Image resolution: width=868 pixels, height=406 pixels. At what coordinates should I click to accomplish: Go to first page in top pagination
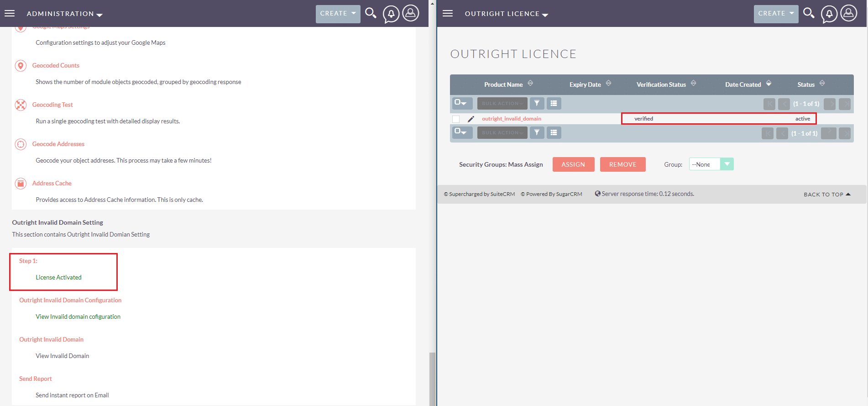tap(769, 104)
